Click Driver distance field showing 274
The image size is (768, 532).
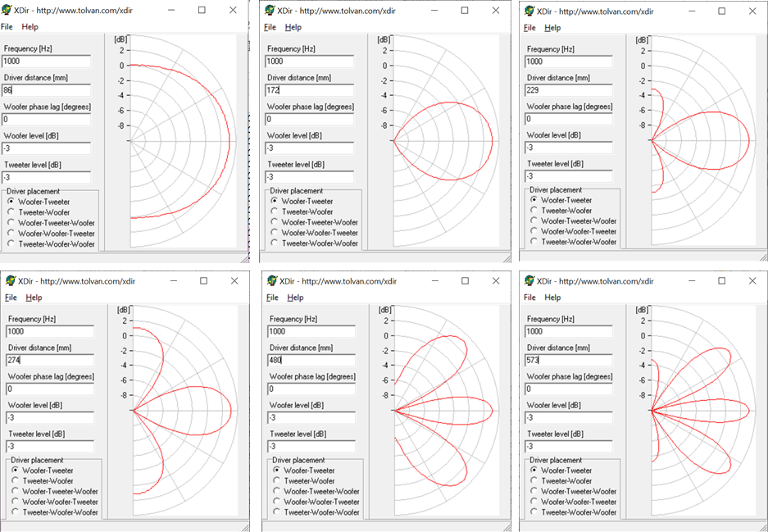point(50,361)
